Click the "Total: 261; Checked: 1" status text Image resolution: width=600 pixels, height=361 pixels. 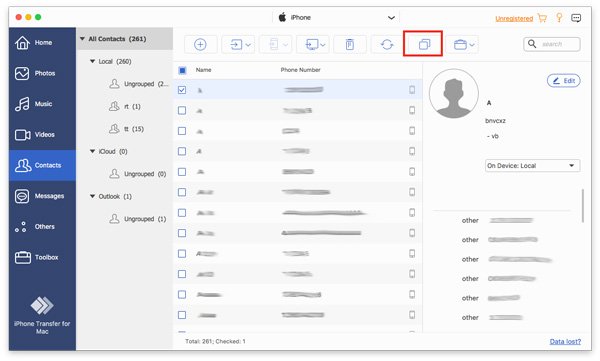click(215, 341)
